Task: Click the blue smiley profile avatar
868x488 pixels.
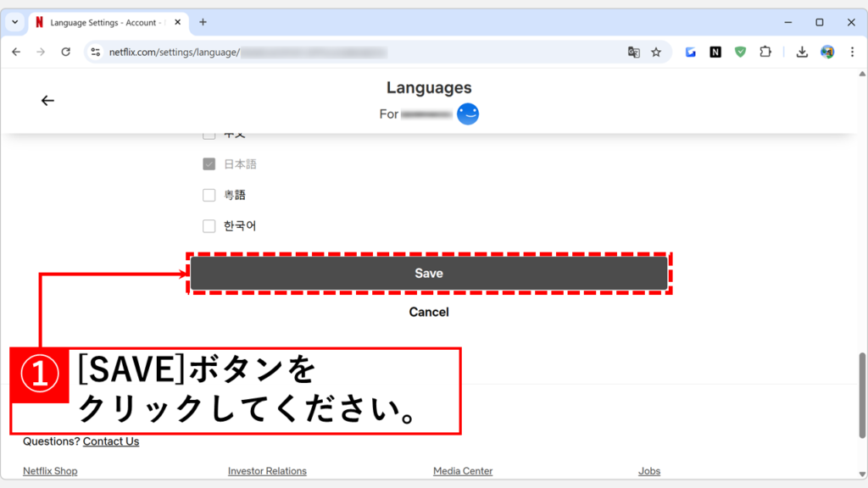Action: click(x=468, y=114)
